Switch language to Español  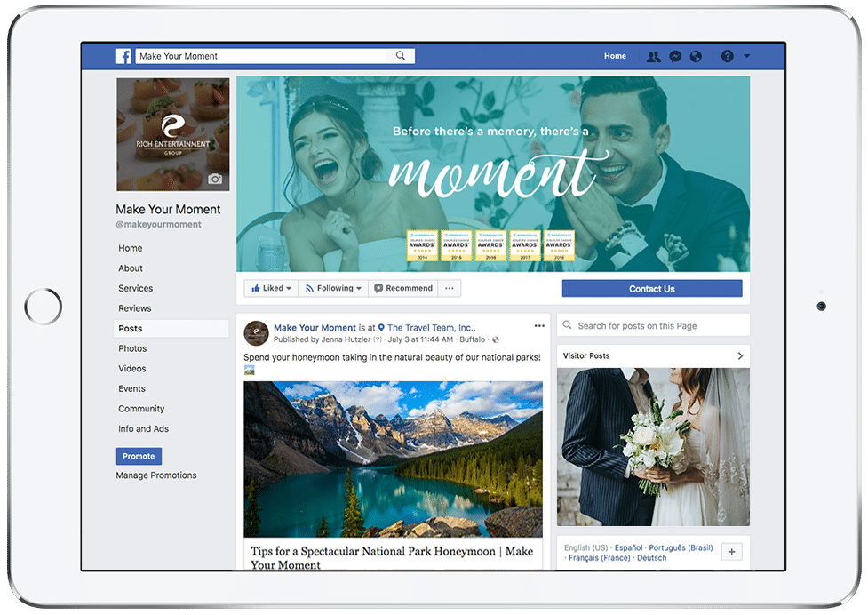coord(628,547)
